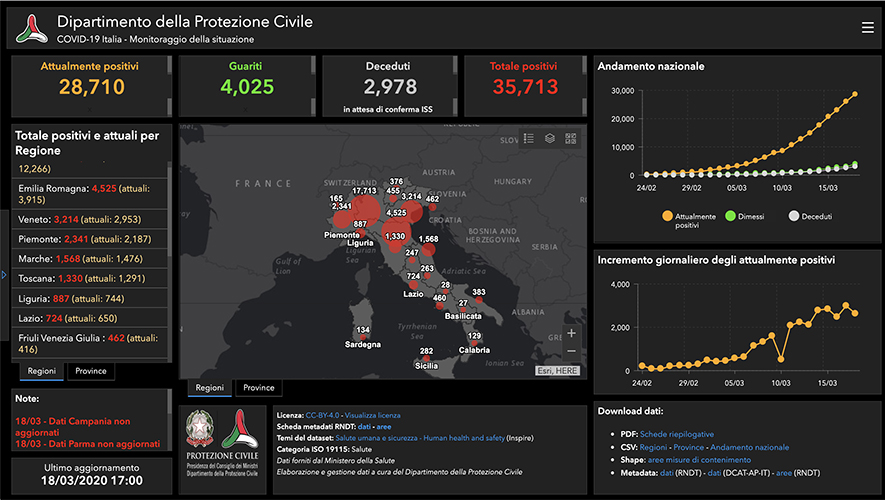Click the Guariti 4,025 counter
The image size is (885, 500).
pyautogui.click(x=247, y=86)
